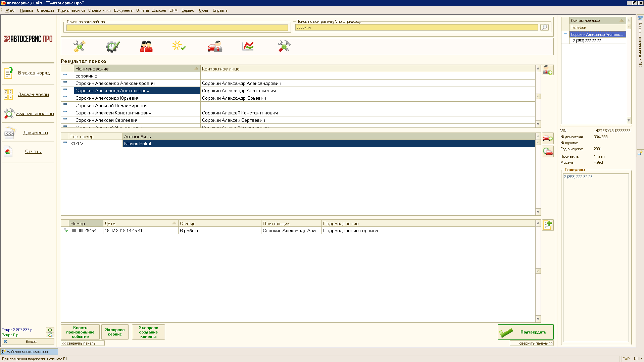Open the 'Справочники' menu
Viewport: 644px width, 362px height.
(x=99, y=10)
